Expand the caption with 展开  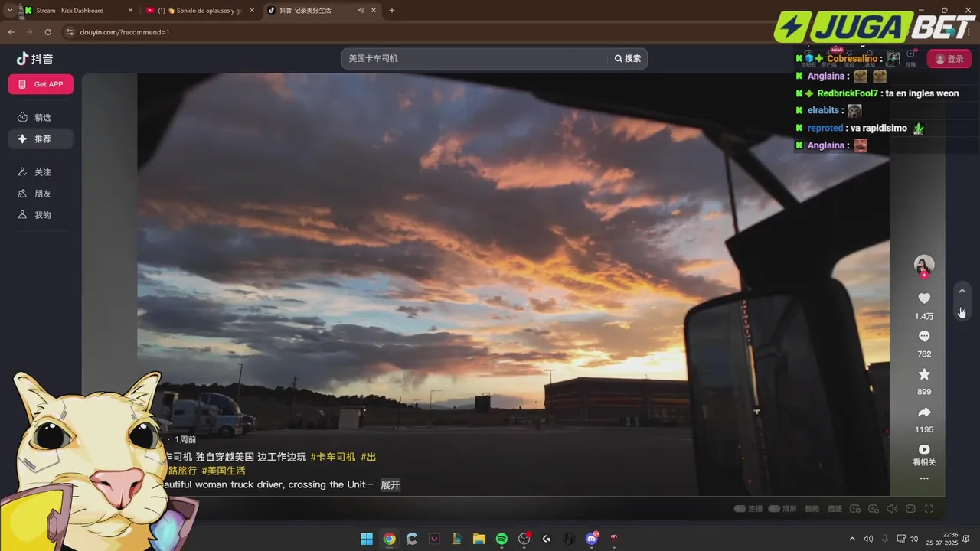pos(390,485)
